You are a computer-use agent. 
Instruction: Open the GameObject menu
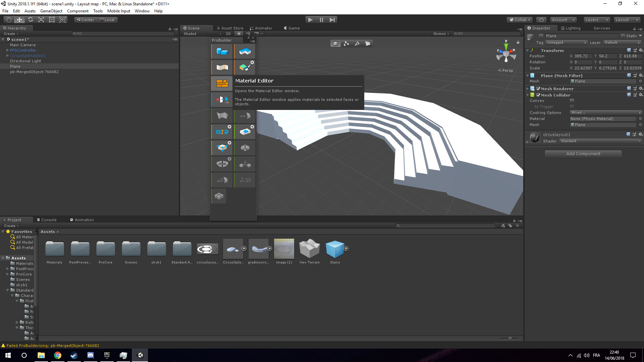[x=51, y=11]
